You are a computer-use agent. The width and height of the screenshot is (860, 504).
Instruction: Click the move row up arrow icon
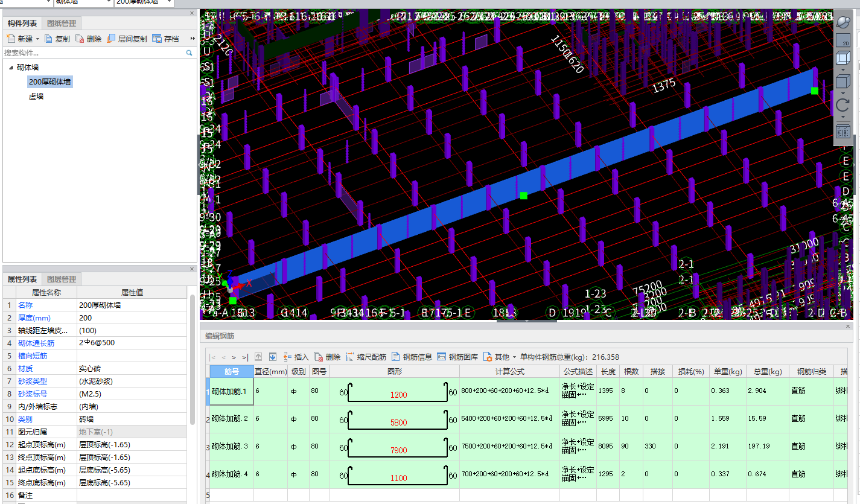tap(259, 357)
